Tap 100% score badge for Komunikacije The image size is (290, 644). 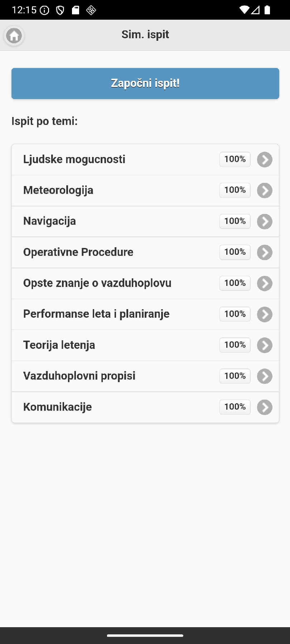[235, 407]
